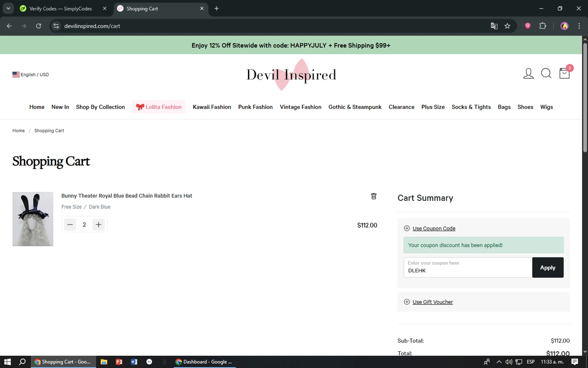Screen dimensions: 588x368
Task: Click the quantity value 2 field
Action: 84,225
